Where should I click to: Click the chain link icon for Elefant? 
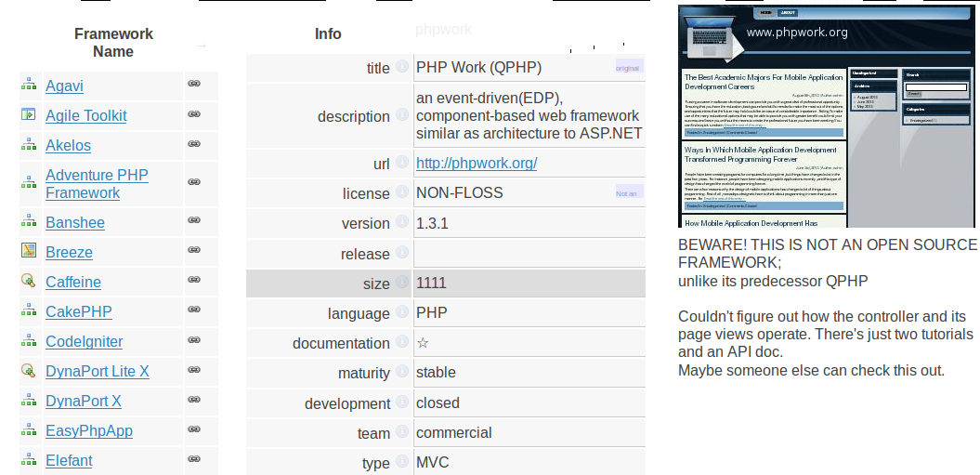tap(194, 458)
